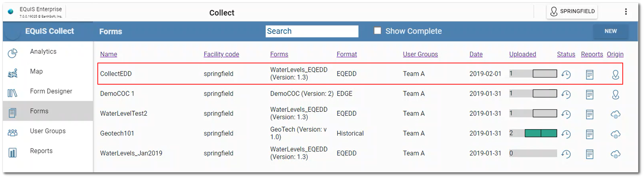The width and height of the screenshot is (644, 178).
Task: Click the user origin icon for DemoCOC 1
Action: click(x=616, y=94)
